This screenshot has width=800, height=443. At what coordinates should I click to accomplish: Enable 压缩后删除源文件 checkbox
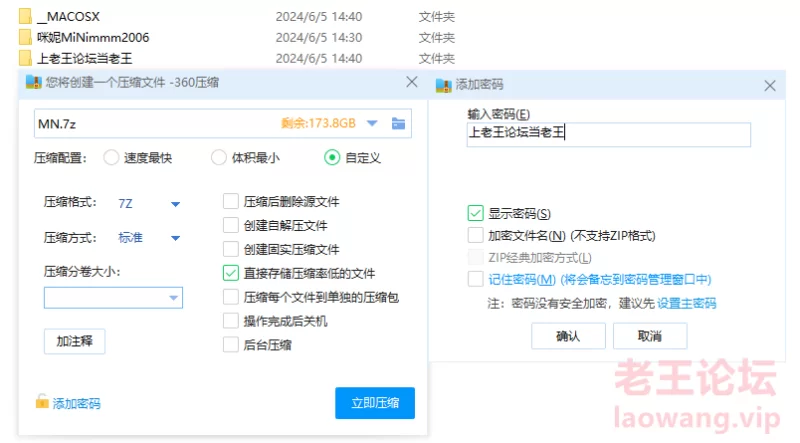(231, 202)
